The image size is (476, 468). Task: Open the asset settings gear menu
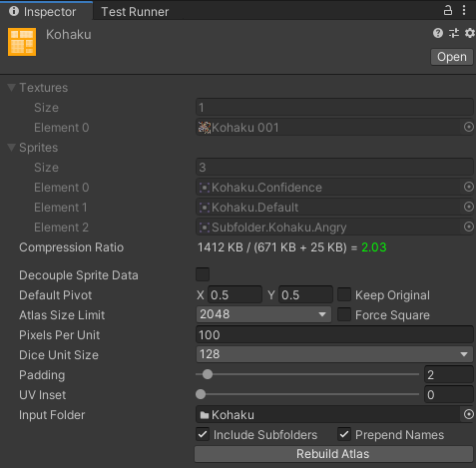click(x=470, y=33)
